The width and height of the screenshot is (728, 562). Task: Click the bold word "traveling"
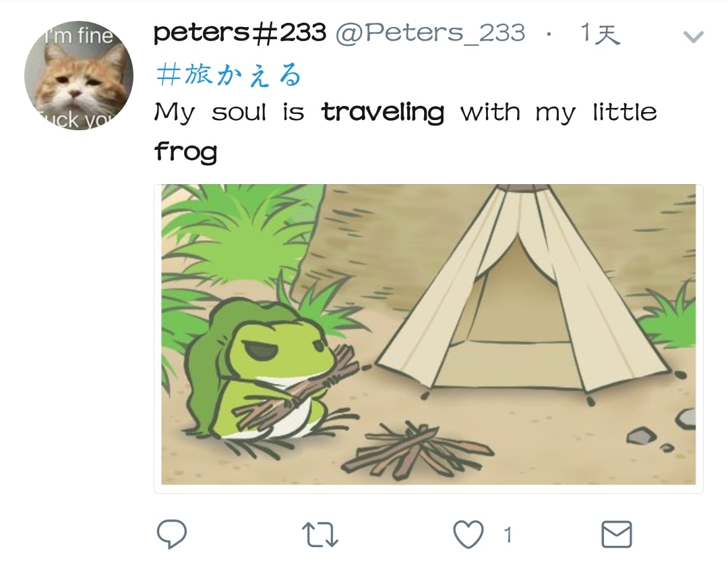(383, 112)
